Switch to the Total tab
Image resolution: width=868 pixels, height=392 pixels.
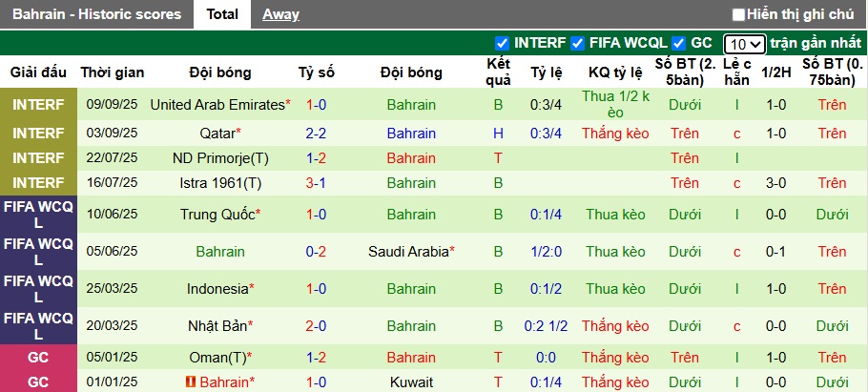222,14
